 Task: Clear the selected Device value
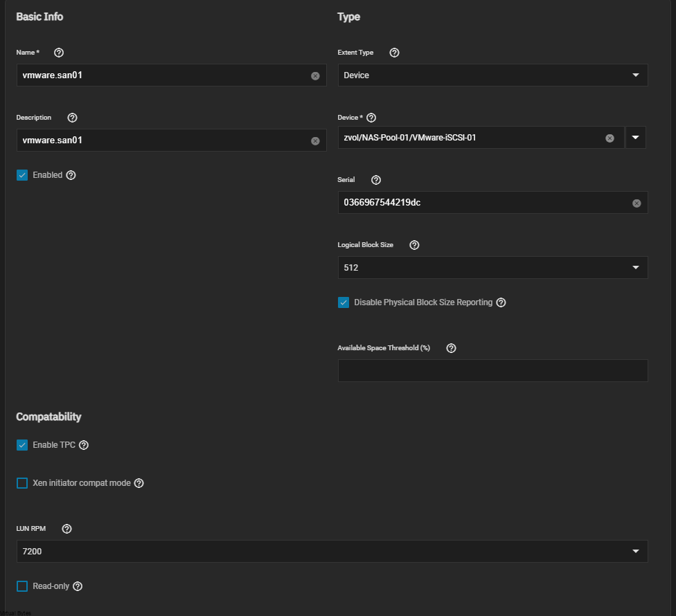coord(610,138)
